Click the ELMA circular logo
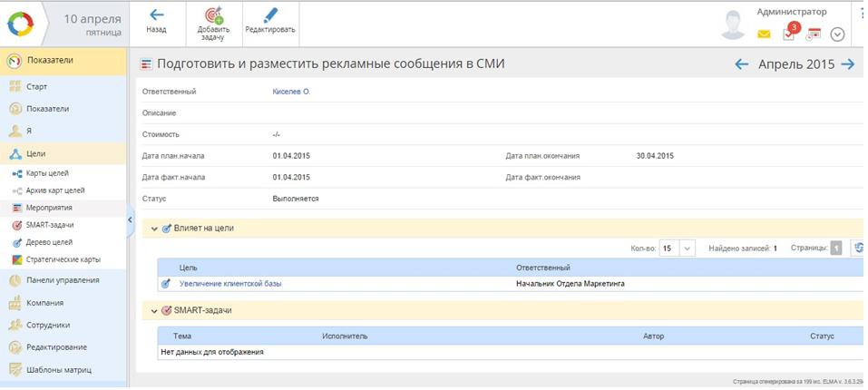Viewport: 868px width, 390px height. 20,23
